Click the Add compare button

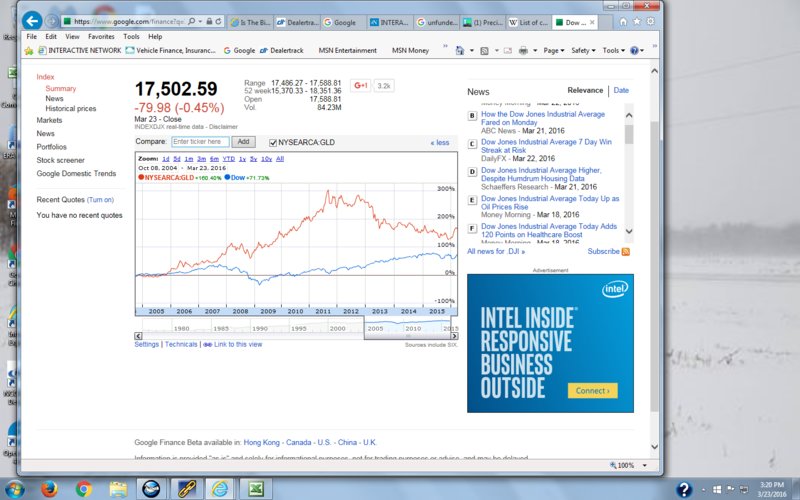[243, 142]
